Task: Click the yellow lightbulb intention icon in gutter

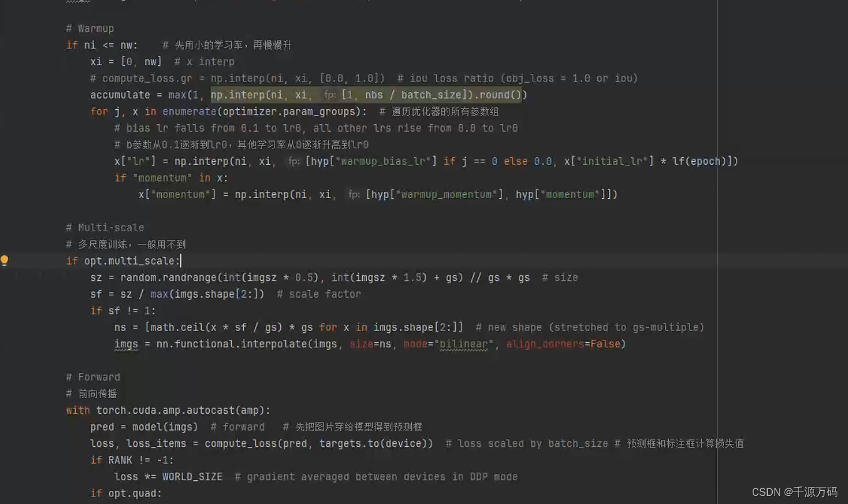Action: pyautogui.click(x=4, y=260)
